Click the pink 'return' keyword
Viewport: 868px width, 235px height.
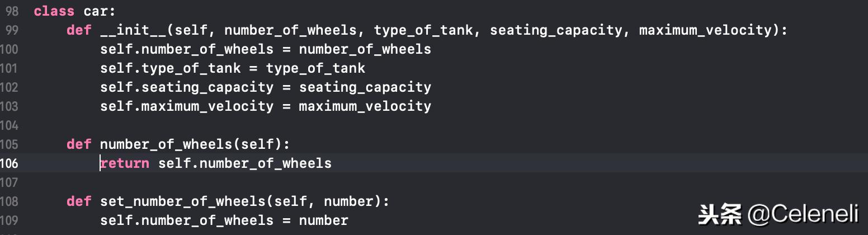[x=125, y=163]
